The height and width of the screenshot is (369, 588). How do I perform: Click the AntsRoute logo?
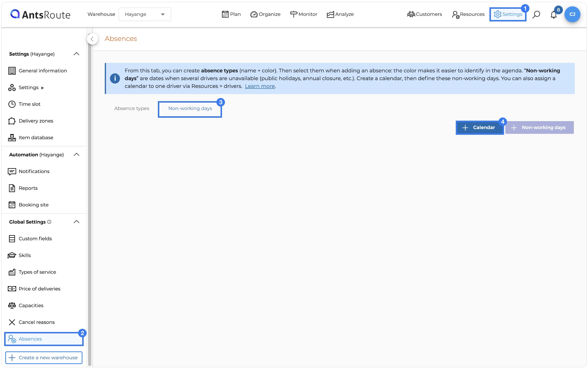coord(40,14)
